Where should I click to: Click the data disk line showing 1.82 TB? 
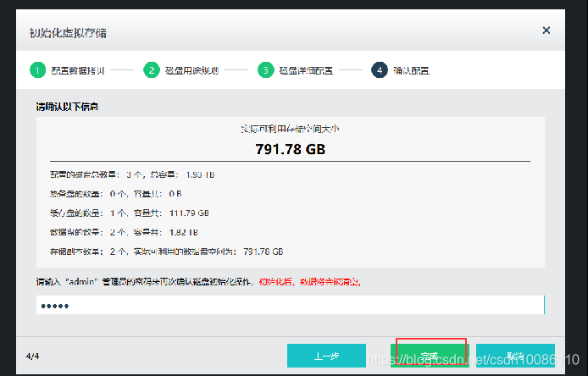click(x=124, y=232)
